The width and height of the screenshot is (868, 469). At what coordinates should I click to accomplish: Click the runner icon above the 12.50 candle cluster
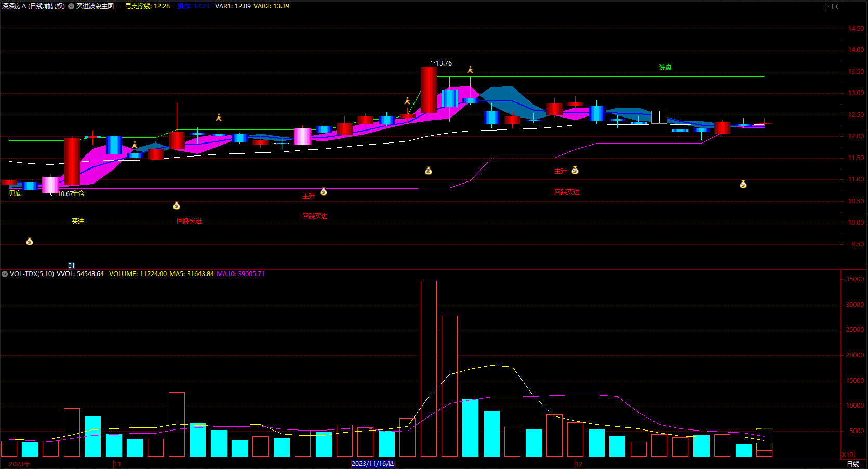219,118
